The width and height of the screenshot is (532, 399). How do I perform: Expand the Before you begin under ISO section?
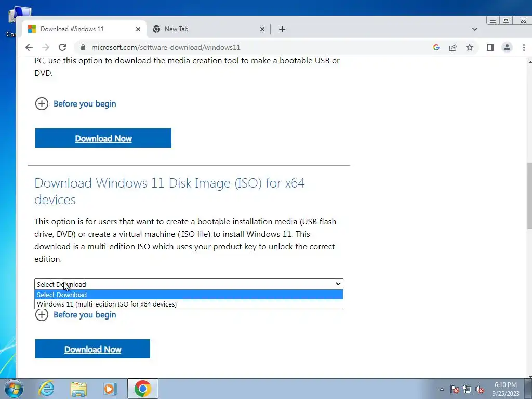point(76,315)
